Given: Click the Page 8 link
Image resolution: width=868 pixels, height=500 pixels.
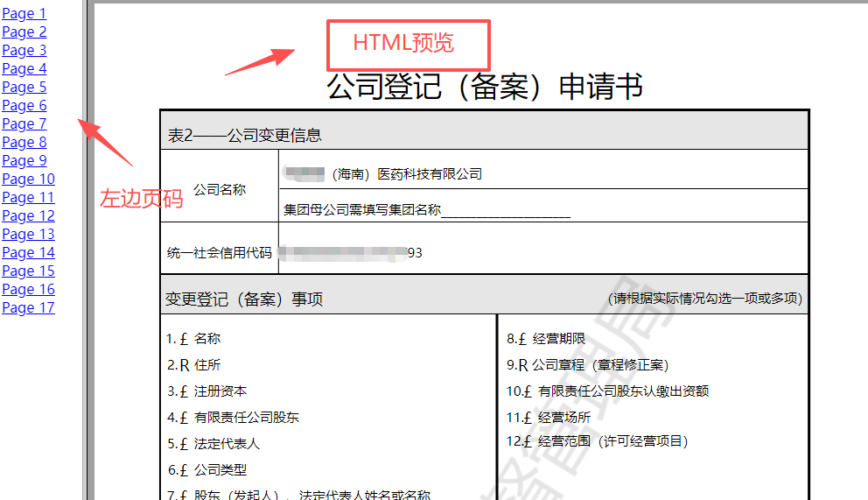Looking at the screenshot, I should (24, 142).
